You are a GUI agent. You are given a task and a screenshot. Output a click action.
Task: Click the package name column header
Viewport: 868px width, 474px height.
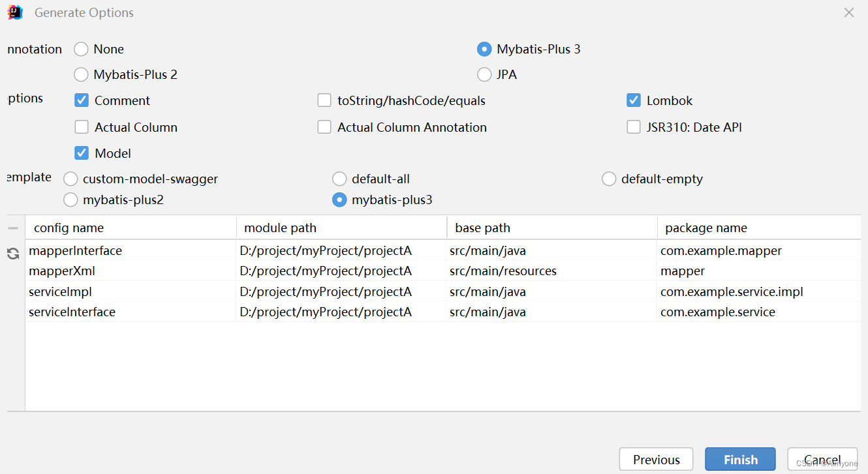tap(759, 228)
